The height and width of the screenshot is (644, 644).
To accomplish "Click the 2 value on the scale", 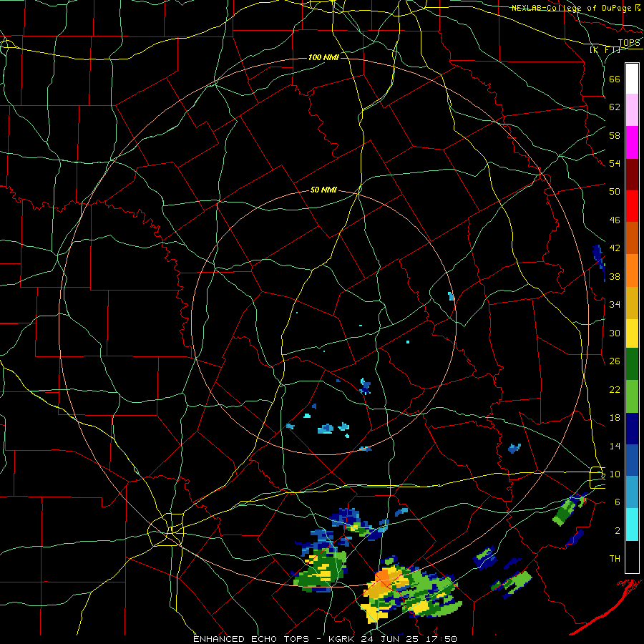I will click(618, 531).
